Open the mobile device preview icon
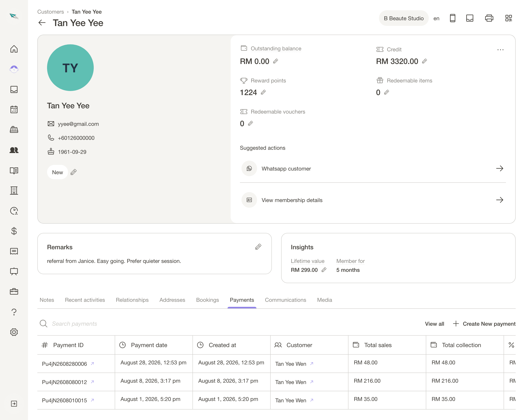This screenshot has width=525, height=420. point(452,18)
